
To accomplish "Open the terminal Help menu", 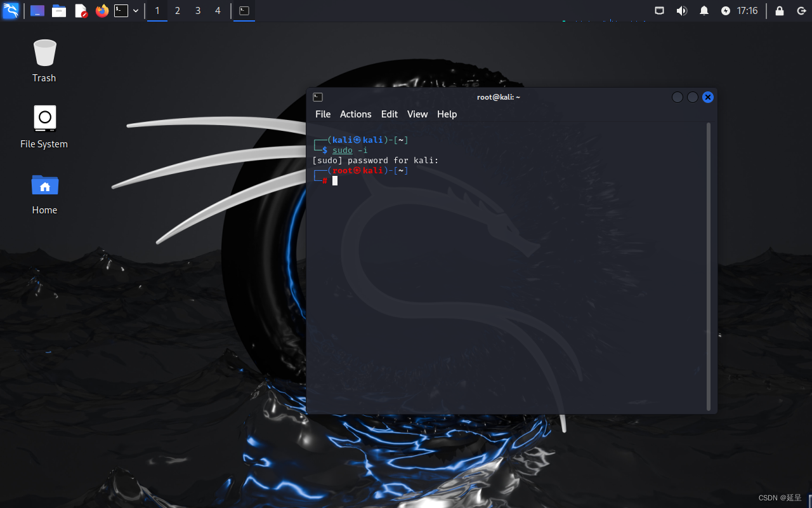I will (x=447, y=114).
